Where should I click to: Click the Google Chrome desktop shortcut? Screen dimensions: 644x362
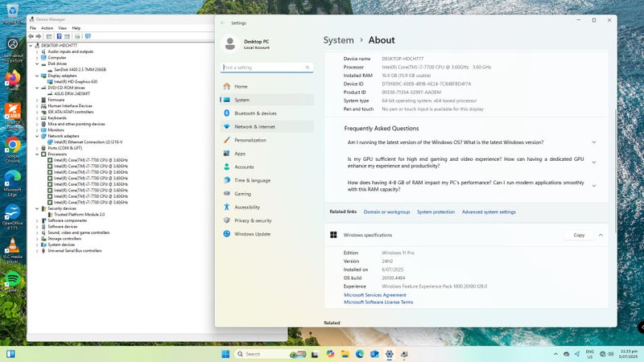[x=12, y=150]
